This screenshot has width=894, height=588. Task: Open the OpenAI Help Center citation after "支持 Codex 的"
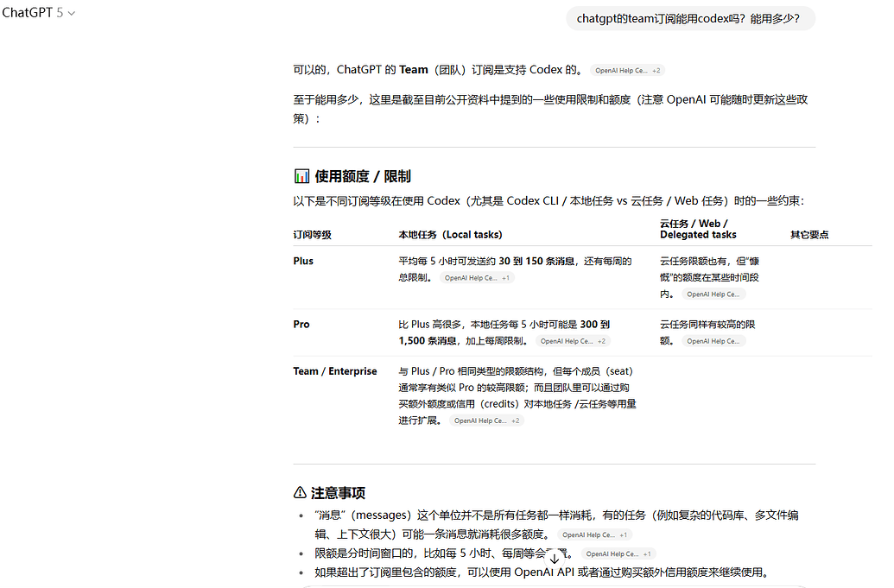coord(627,70)
